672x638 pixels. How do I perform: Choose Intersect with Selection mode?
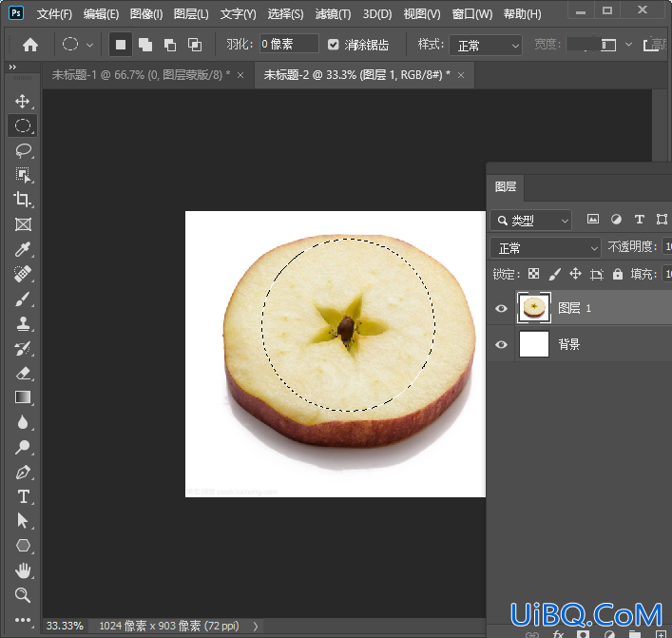click(195, 45)
